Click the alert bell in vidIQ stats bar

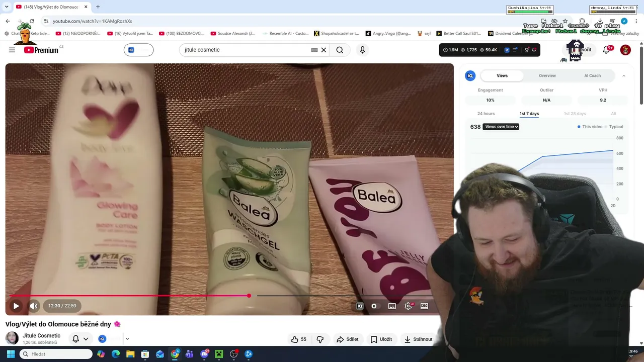pos(534,50)
